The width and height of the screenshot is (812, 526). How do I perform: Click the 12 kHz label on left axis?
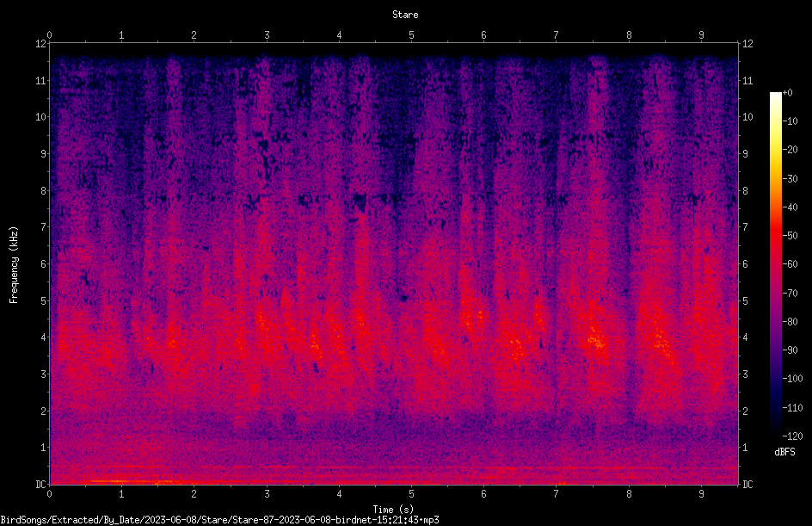tap(41, 44)
